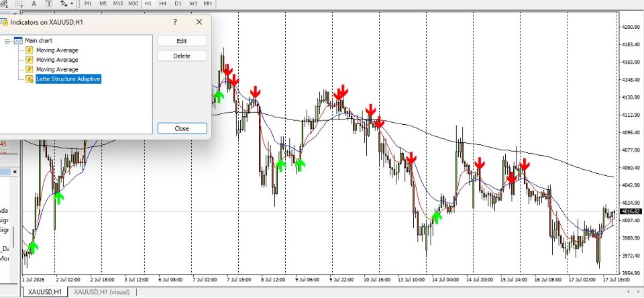Switch chart to M15 timeframe
The width and height of the screenshot is (644, 298).
(118, 3)
